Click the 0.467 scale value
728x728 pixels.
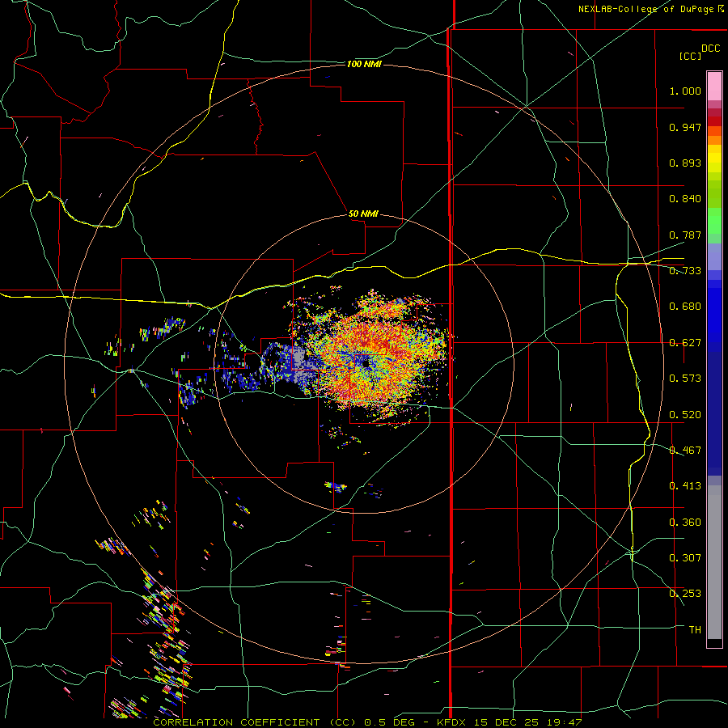pos(685,451)
